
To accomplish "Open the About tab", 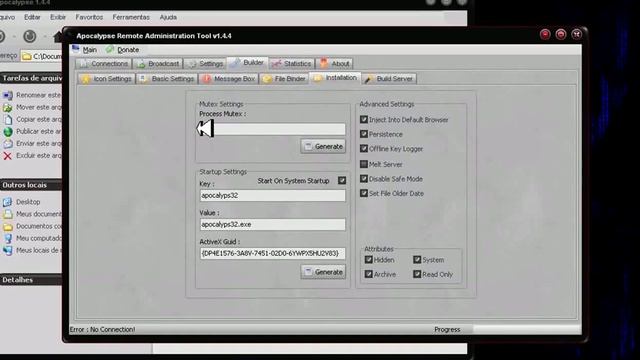I will pyautogui.click(x=335, y=64).
